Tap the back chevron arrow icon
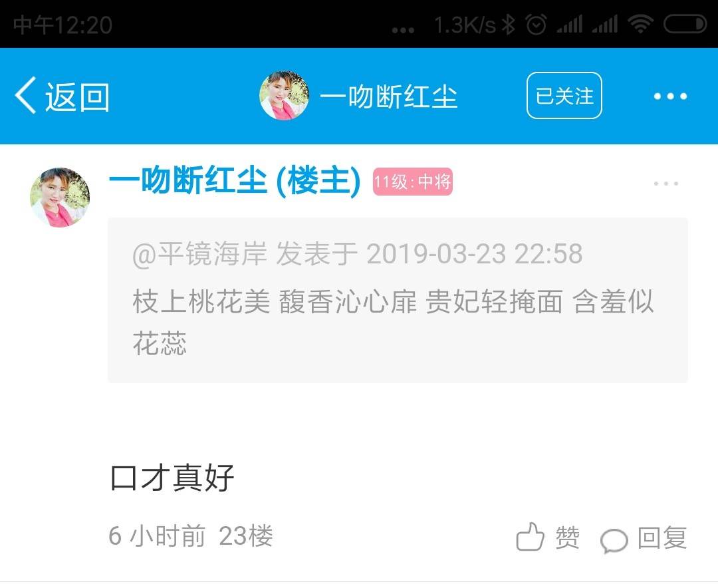Screen dimensions: 718x588 point(25,95)
